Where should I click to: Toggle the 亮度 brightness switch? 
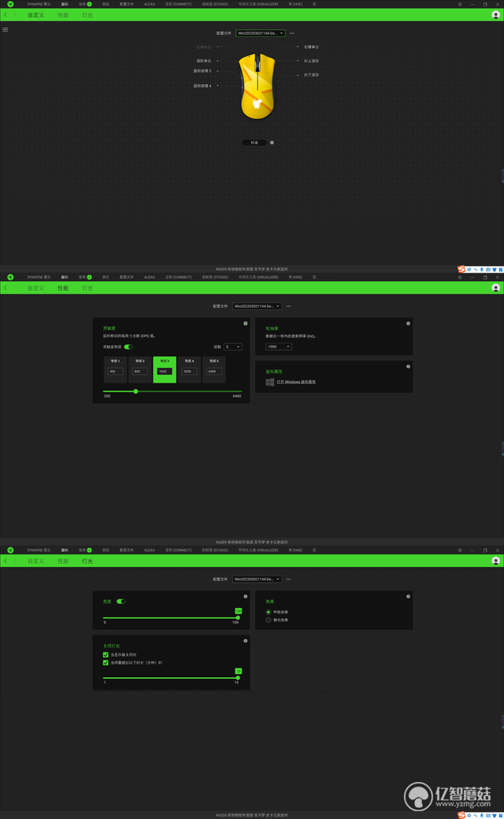(121, 602)
